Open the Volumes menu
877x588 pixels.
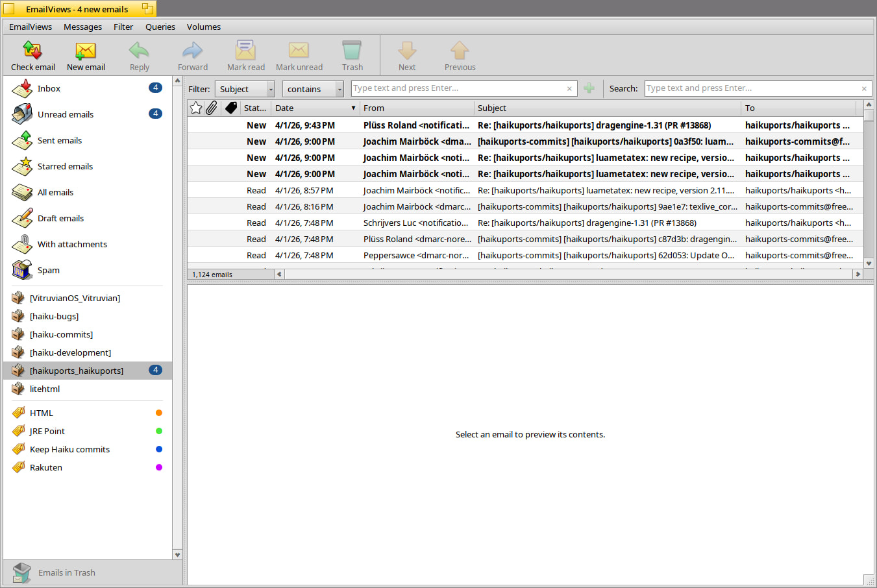(x=203, y=27)
